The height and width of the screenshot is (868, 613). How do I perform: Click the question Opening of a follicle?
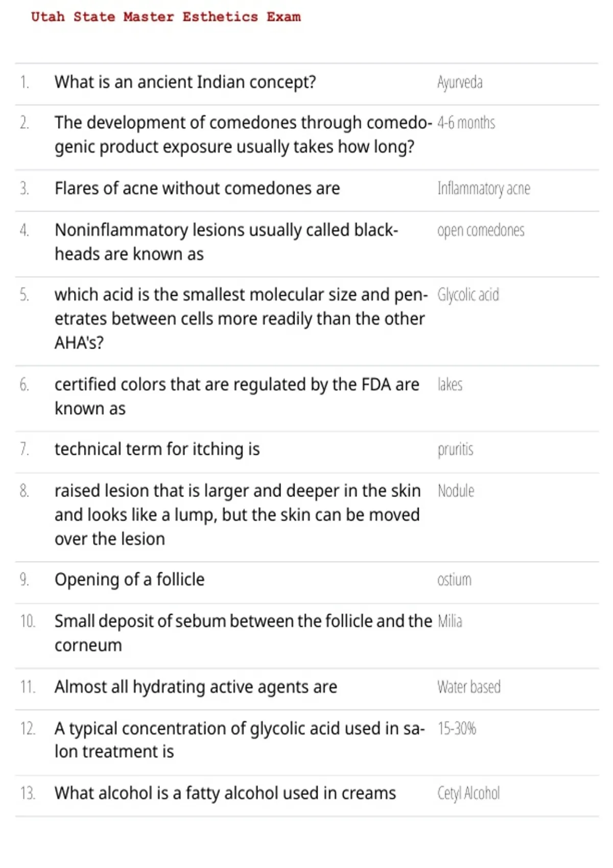(130, 580)
